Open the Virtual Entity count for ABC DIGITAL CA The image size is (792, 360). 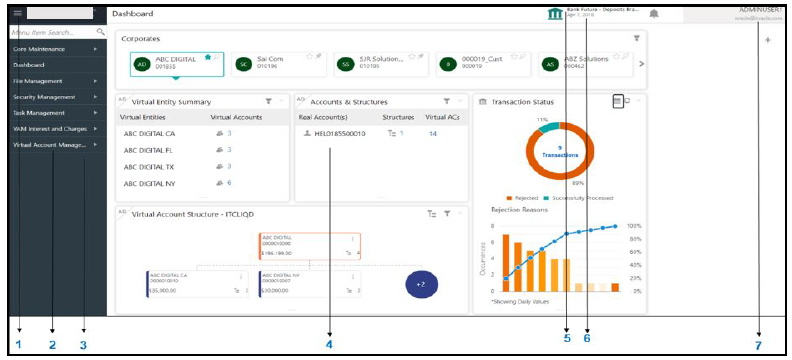click(x=229, y=134)
